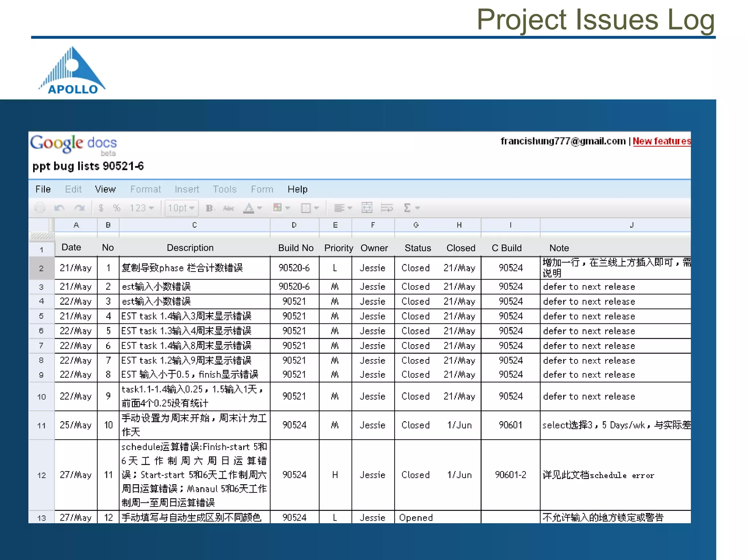Follow the New features link
The image size is (747, 560).
point(662,141)
